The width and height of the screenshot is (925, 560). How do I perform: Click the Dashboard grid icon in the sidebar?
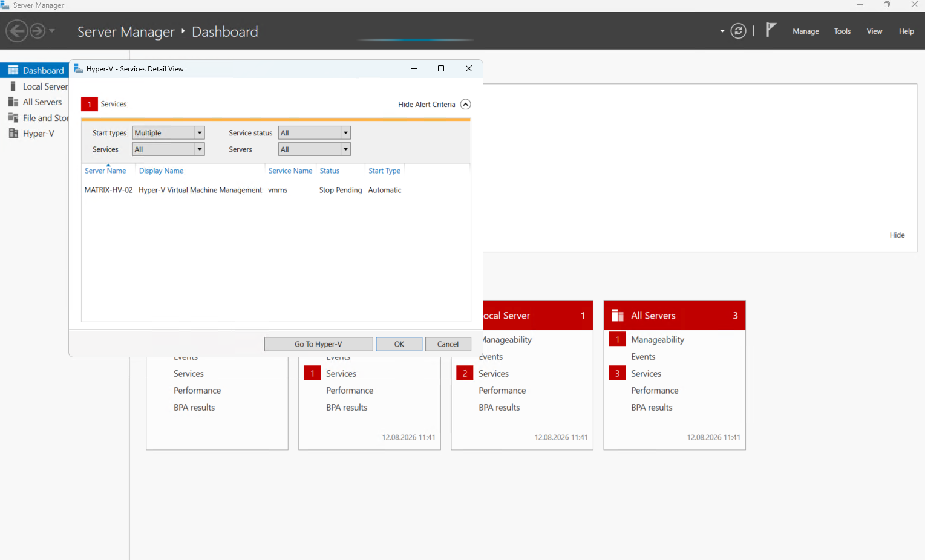coord(13,70)
